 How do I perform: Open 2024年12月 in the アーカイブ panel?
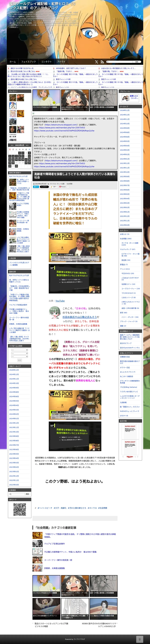pyautogui.click(x=125, y=115)
